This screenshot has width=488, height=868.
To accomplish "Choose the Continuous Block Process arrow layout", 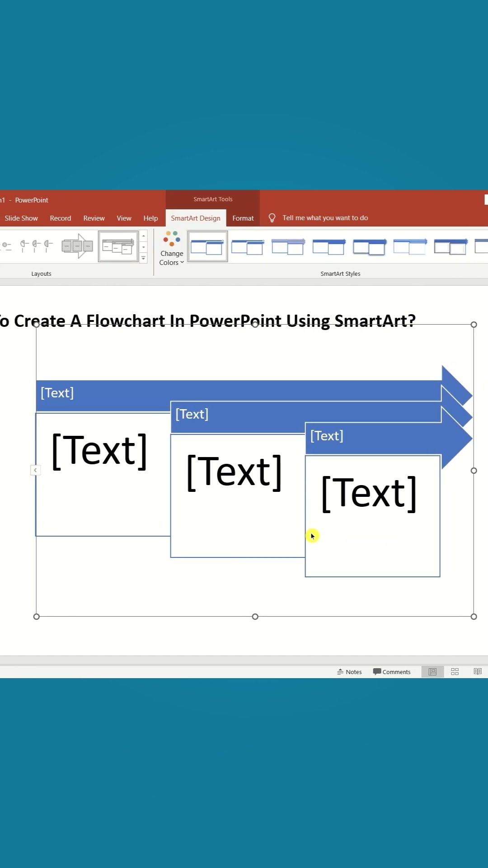I will [77, 246].
